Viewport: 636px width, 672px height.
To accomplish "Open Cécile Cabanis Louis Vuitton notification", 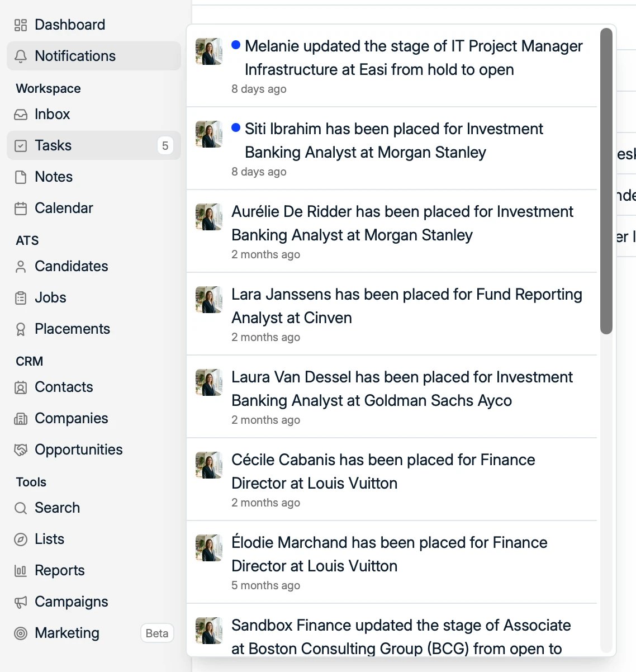I will click(392, 479).
